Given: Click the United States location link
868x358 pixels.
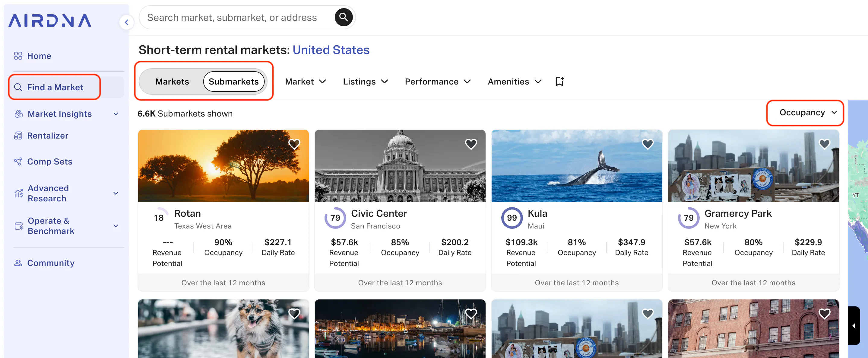Looking at the screenshot, I should (331, 50).
